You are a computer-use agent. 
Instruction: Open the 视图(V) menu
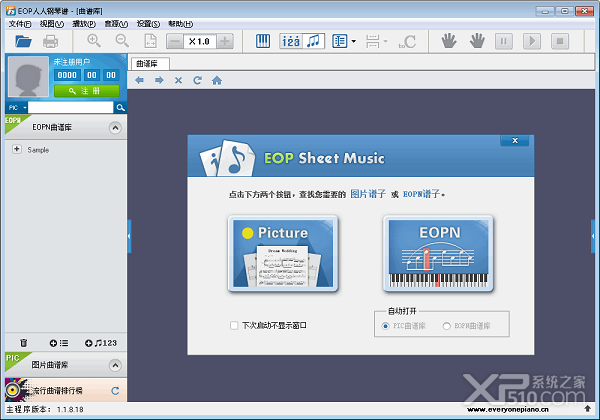coord(52,24)
